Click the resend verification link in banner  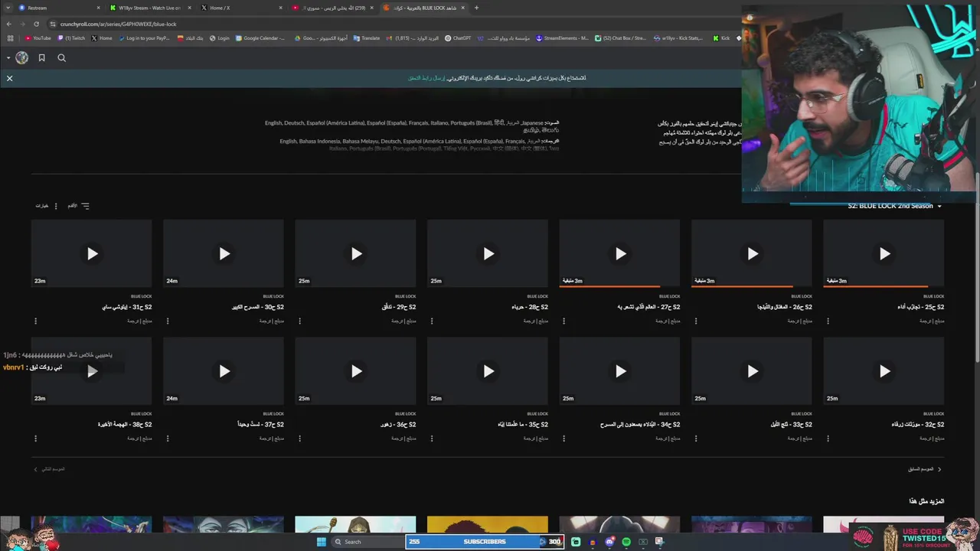pyautogui.click(x=426, y=78)
